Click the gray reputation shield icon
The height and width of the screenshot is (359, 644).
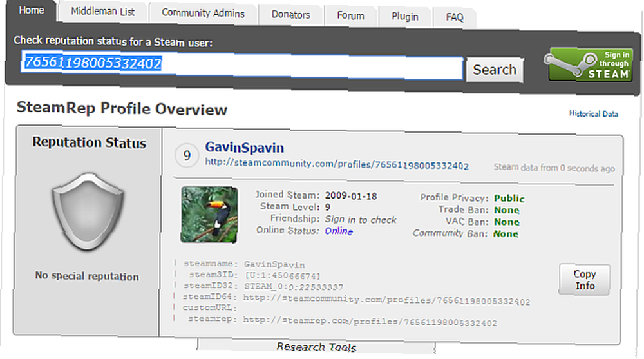[x=88, y=211]
